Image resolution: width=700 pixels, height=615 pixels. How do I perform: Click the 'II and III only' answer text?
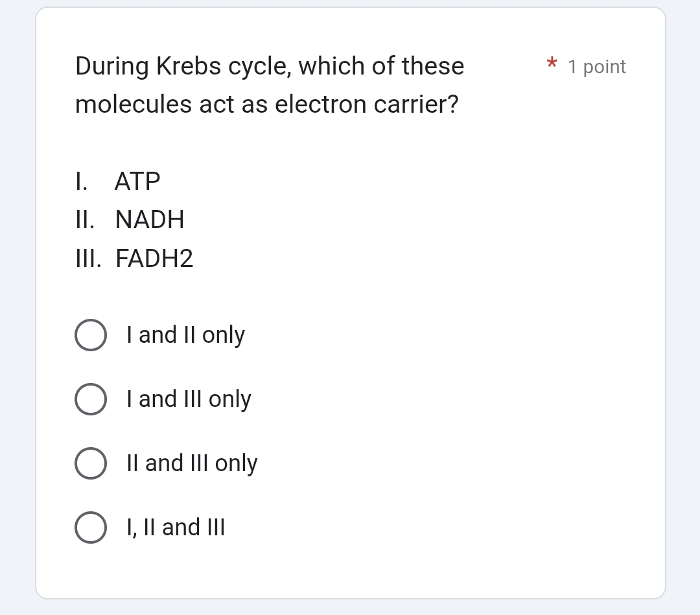pyautogui.click(x=191, y=463)
